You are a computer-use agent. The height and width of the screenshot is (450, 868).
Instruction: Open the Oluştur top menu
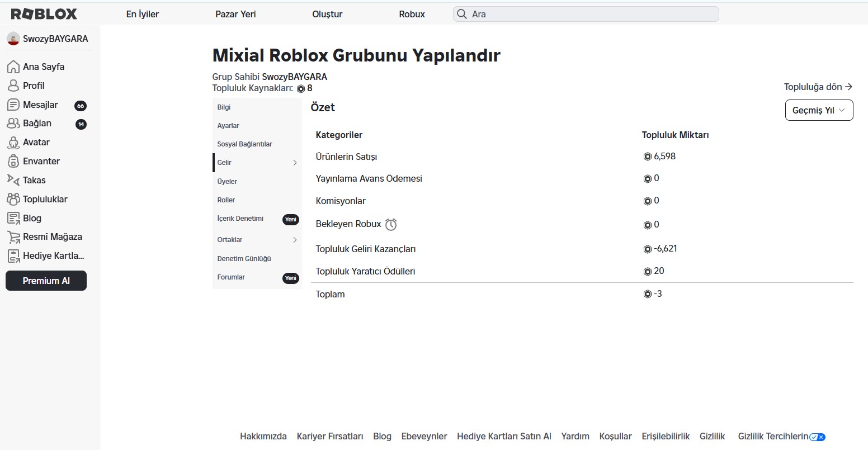[327, 14]
